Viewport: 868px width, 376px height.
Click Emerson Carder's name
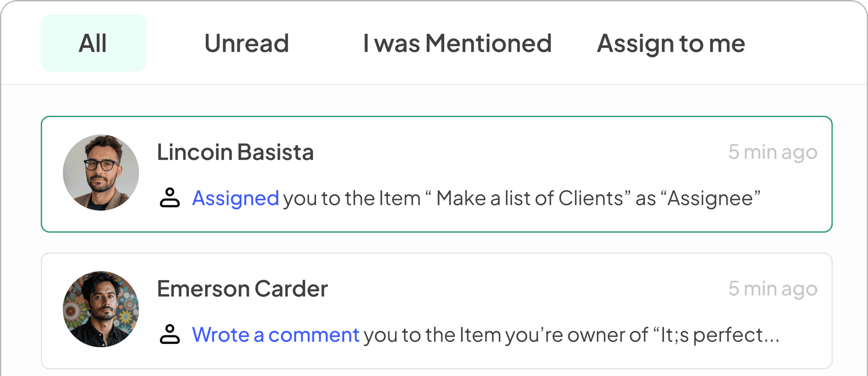tap(242, 288)
